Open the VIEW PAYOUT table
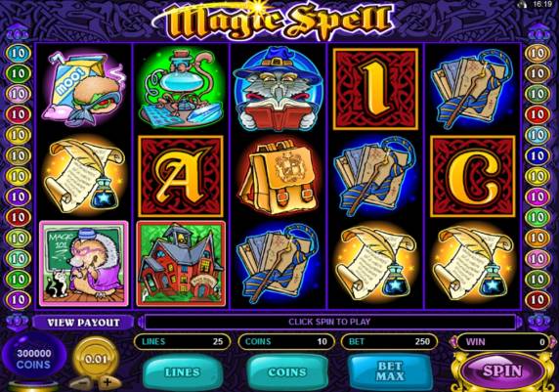Image resolution: width=559 pixels, height=392 pixels. click(83, 323)
